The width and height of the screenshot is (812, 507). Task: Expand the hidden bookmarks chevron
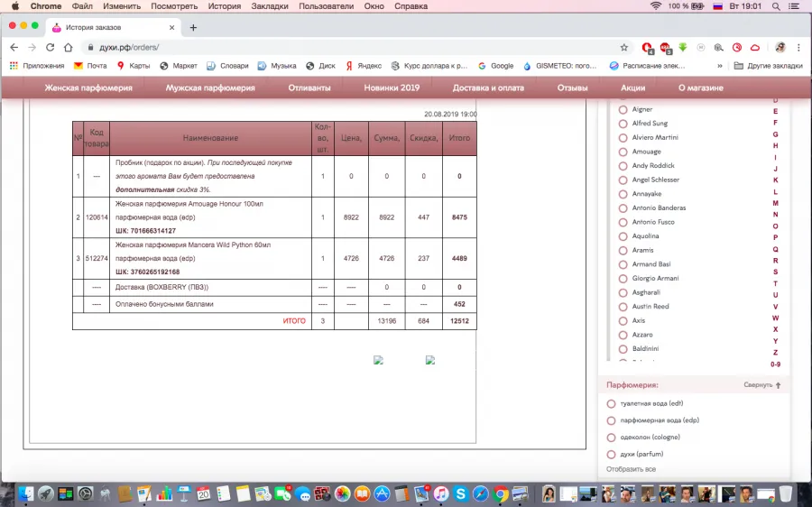(x=719, y=66)
